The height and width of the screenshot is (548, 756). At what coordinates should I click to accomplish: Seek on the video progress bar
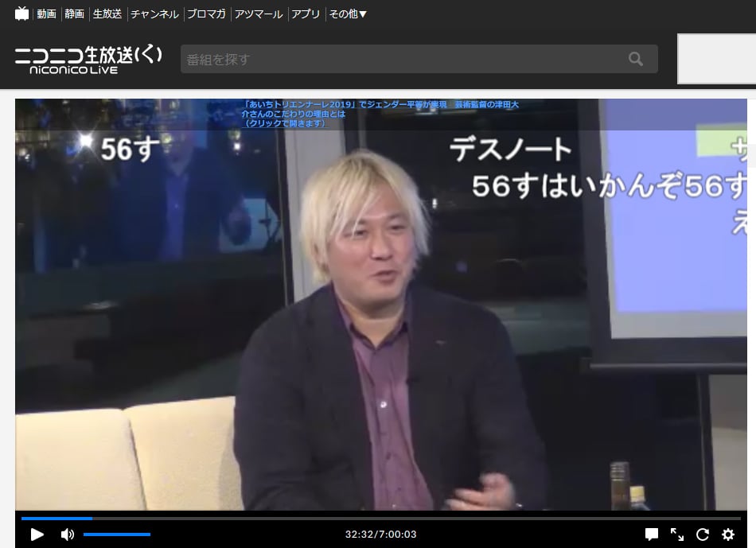pyautogui.click(x=381, y=519)
